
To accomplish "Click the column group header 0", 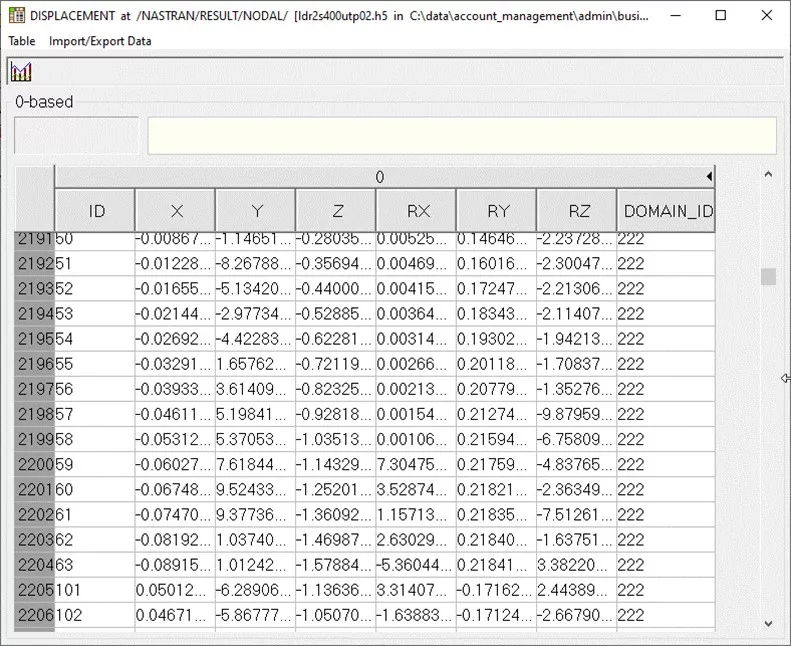I will pyautogui.click(x=380, y=177).
